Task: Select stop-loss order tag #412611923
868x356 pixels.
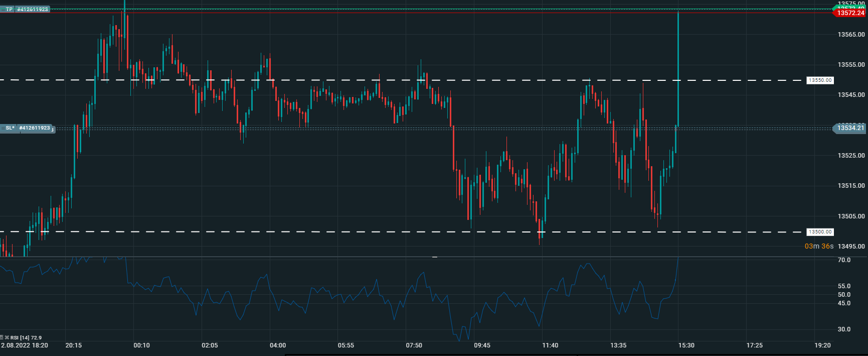Action: [35, 128]
